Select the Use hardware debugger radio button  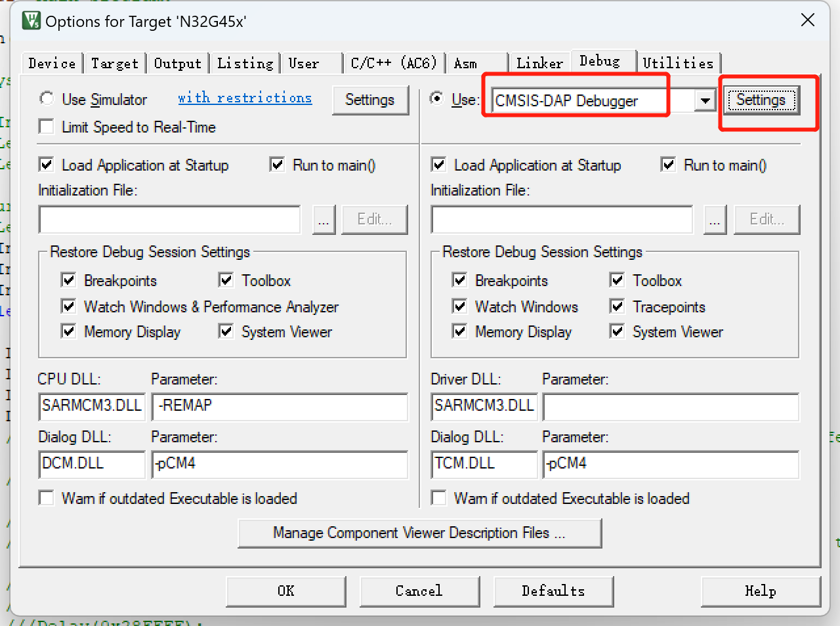tap(436, 98)
